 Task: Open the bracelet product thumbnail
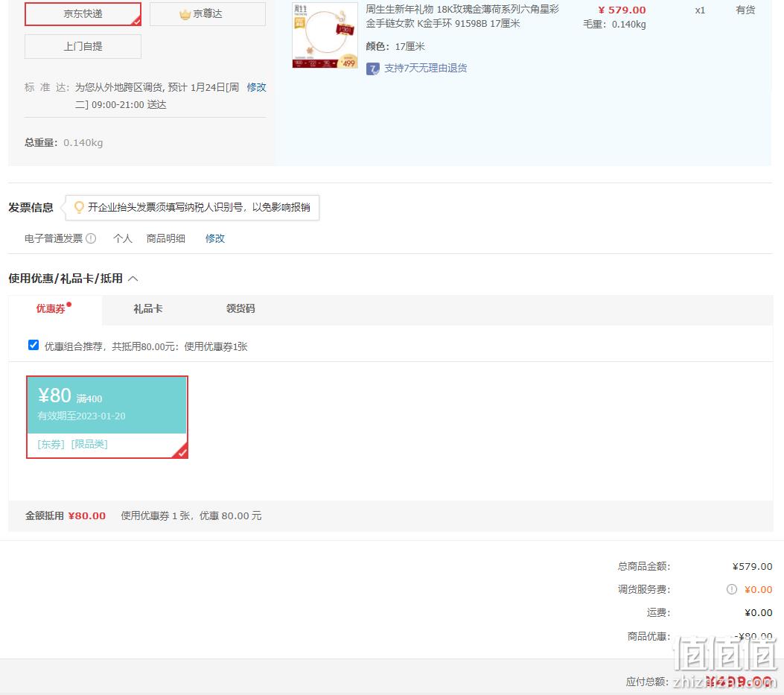325,35
